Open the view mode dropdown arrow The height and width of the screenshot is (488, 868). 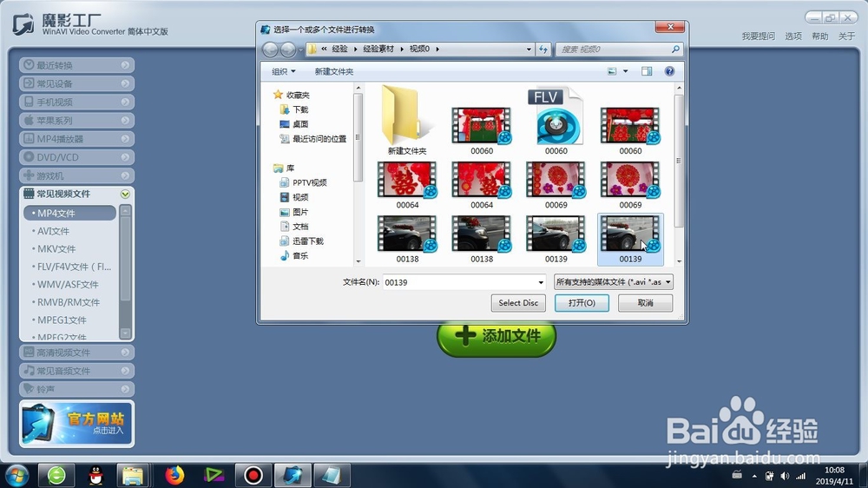(626, 71)
